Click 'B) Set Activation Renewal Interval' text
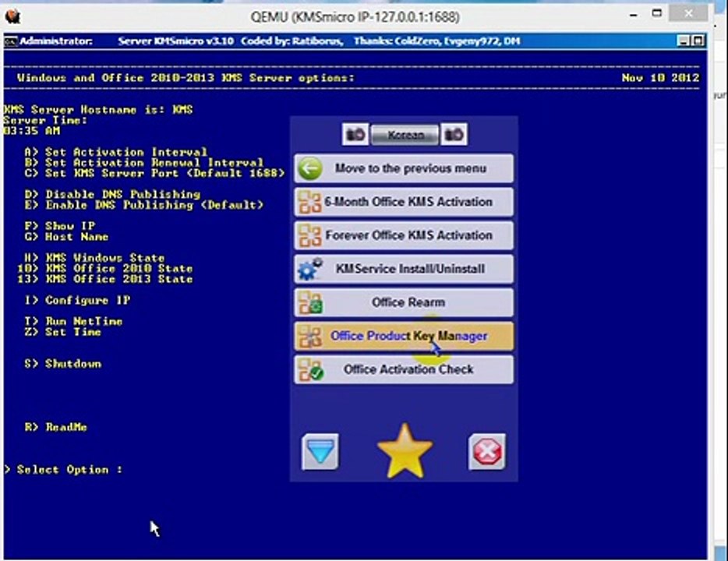The width and height of the screenshot is (728, 561). point(144,162)
